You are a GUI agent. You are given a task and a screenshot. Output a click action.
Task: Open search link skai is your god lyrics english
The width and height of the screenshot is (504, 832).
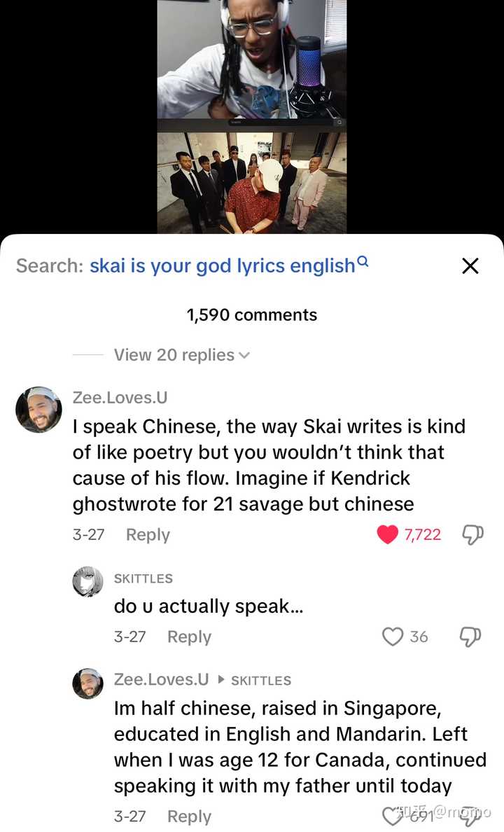[223, 265]
